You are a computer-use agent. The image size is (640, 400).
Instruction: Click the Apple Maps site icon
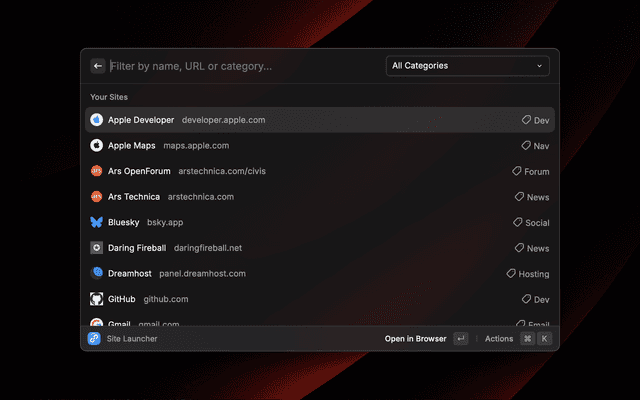click(x=97, y=146)
